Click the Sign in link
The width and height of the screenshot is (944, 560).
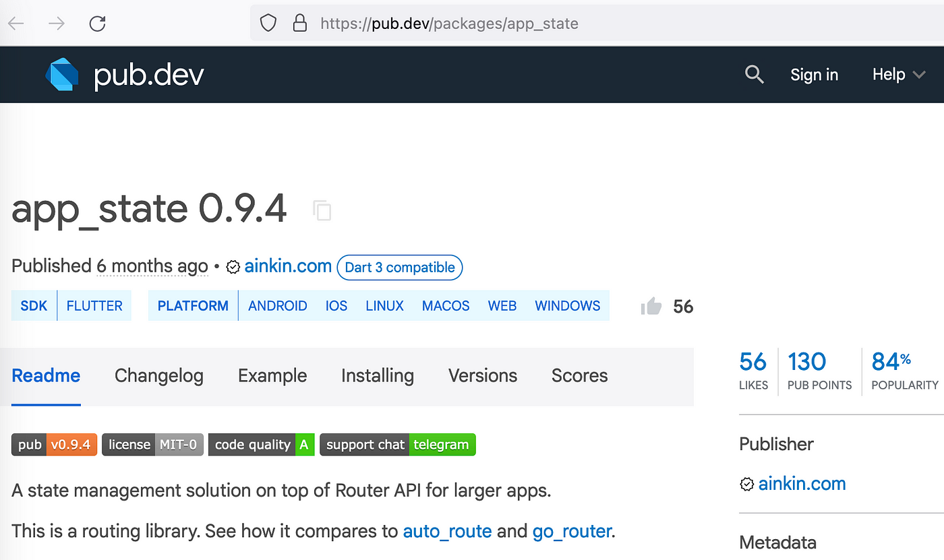[x=814, y=75]
